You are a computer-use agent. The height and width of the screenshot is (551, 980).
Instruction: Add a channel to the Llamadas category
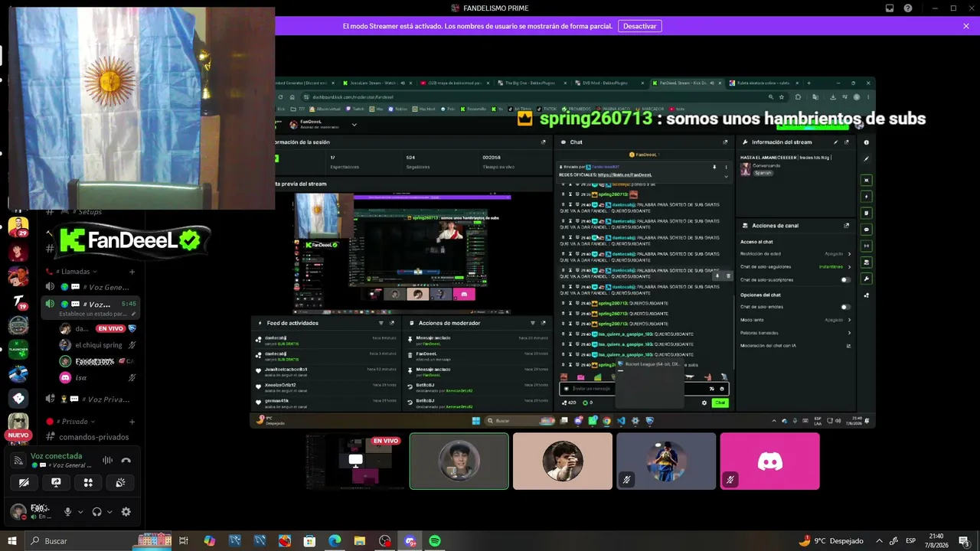point(132,272)
